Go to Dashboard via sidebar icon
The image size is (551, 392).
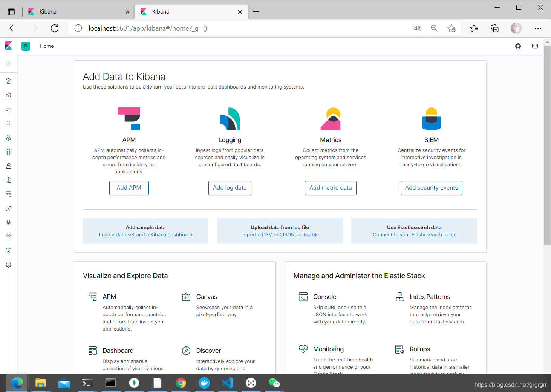8,110
